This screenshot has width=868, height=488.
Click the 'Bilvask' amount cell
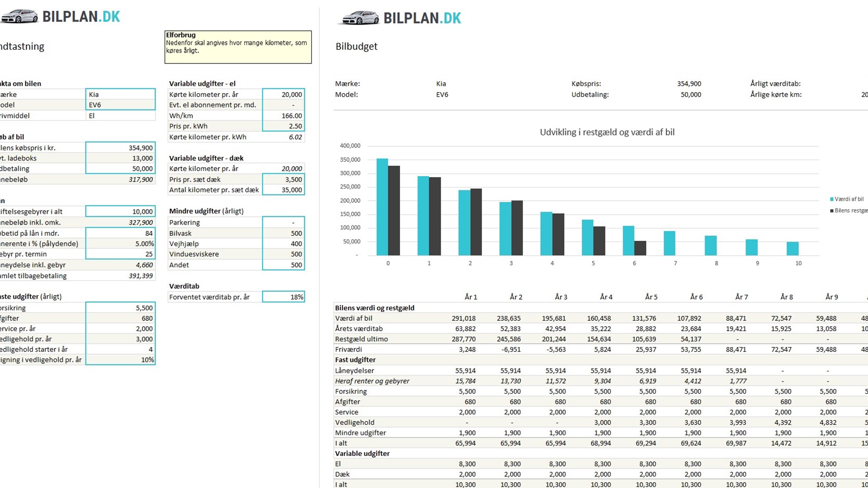click(x=283, y=233)
